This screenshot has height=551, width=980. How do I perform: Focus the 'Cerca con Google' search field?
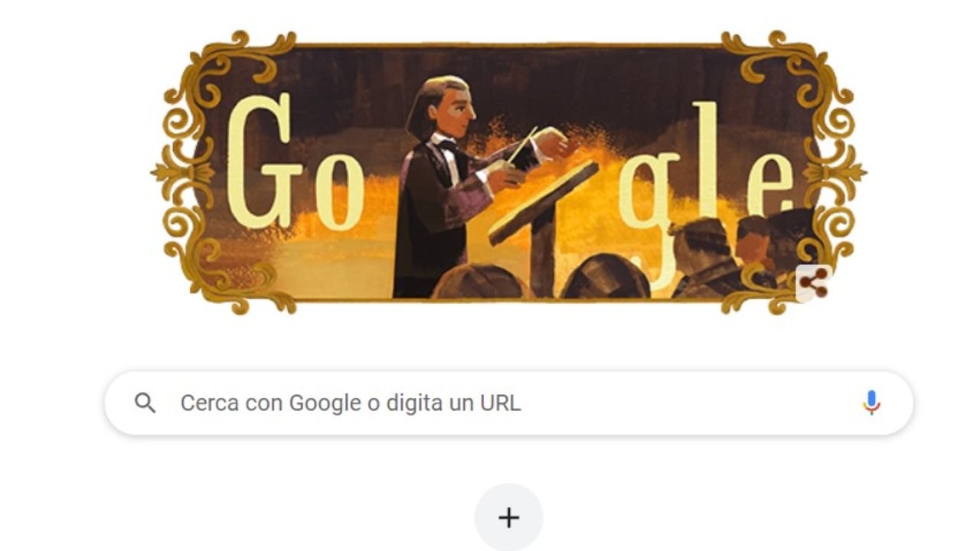[508, 403]
